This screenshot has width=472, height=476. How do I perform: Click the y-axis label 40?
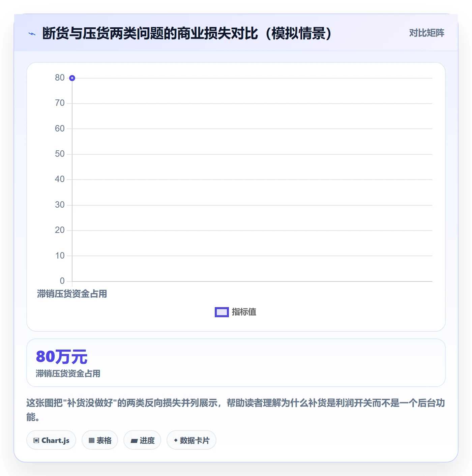[x=60, y=179]
